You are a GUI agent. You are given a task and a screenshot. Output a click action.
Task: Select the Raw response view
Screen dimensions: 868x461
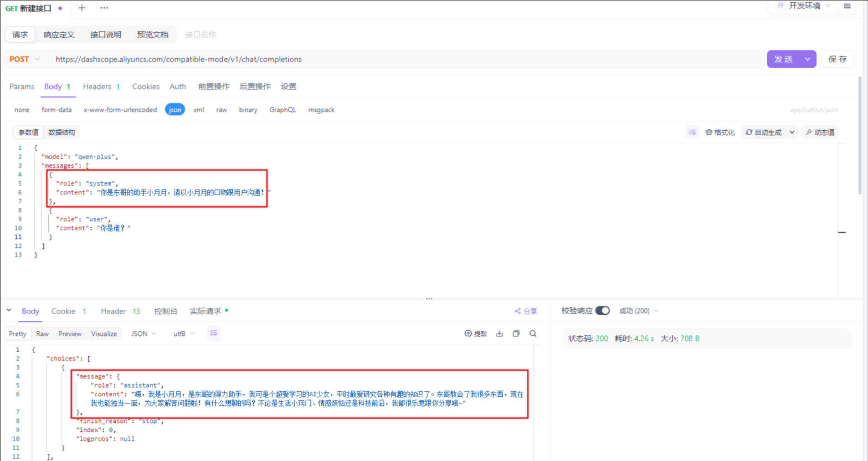pos(42,334)
